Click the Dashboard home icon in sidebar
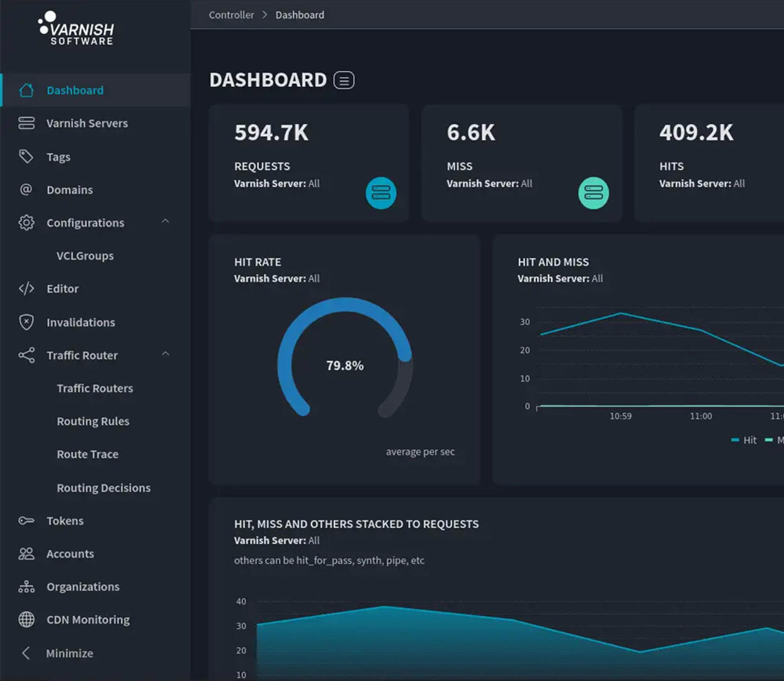 (26, 90)
